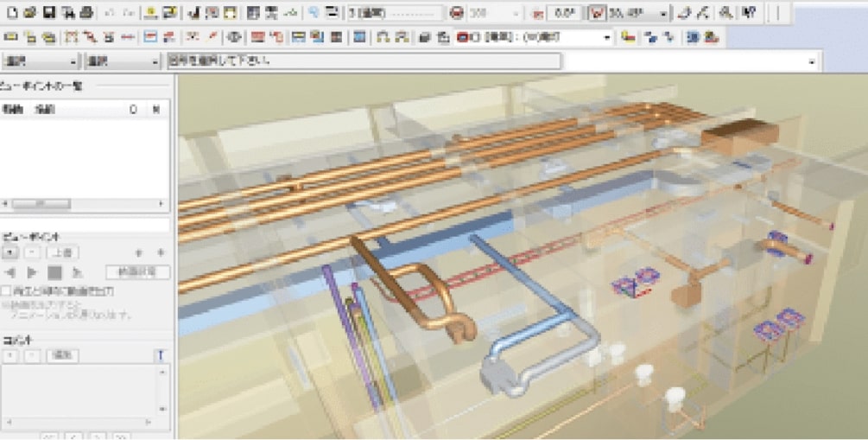Click the N column header in viewpoint list
The image size is (868, 440).
[x=155, y=110]
